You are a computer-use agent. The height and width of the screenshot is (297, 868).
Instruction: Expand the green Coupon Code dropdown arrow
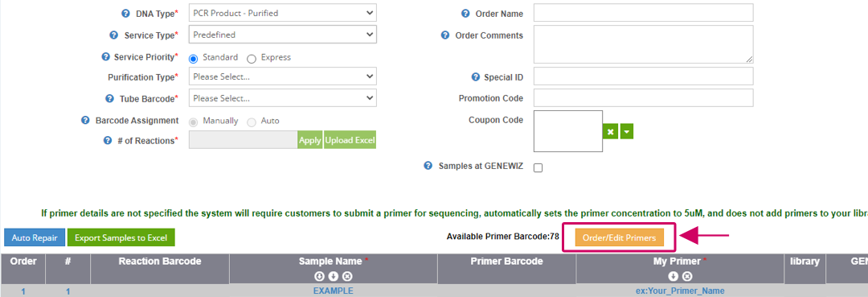pyautogui.click(x=627, y=132)
